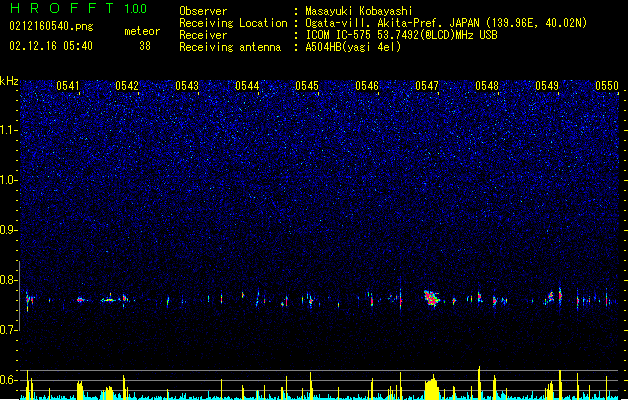The image size is (629, 400).
Task: Click the Receiver label
Action: coord(203,35)
